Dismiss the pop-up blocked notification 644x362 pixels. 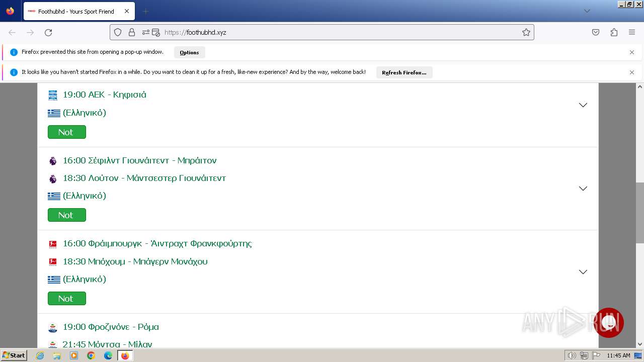click(632, 52)
